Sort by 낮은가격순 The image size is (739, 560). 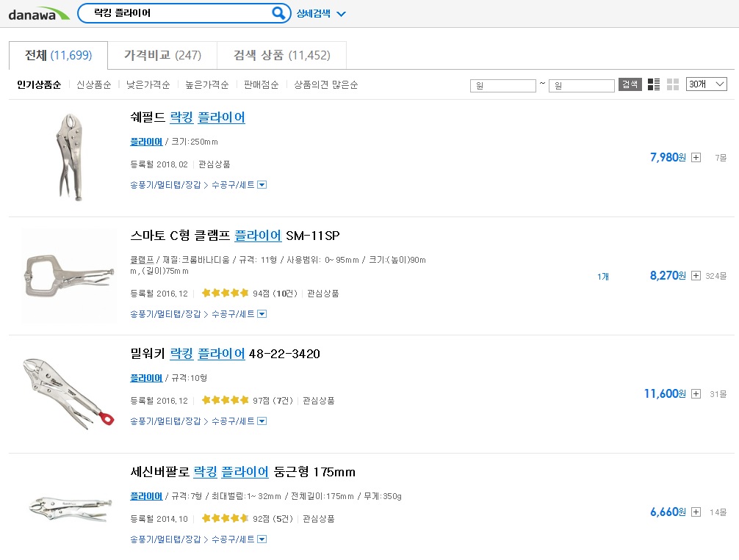point(148,85)
